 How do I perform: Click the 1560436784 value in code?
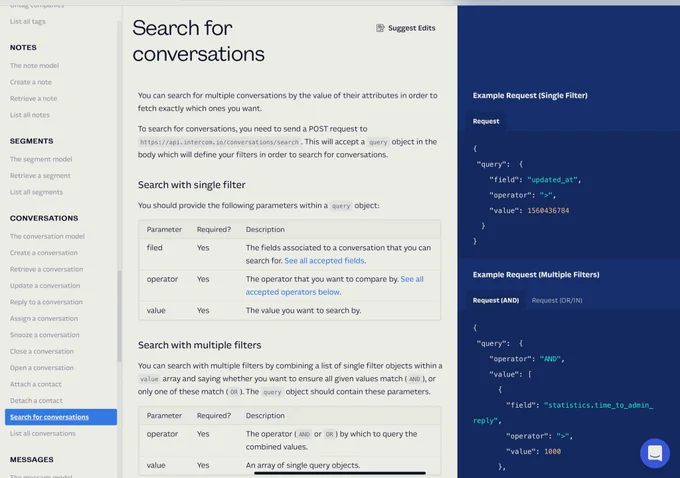point(548,211)
